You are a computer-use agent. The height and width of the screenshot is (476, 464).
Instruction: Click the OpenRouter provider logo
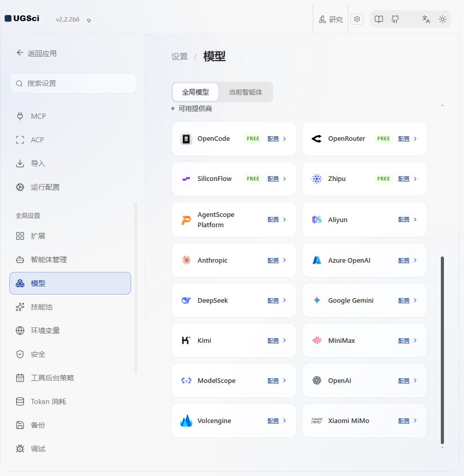click(317, 139)
